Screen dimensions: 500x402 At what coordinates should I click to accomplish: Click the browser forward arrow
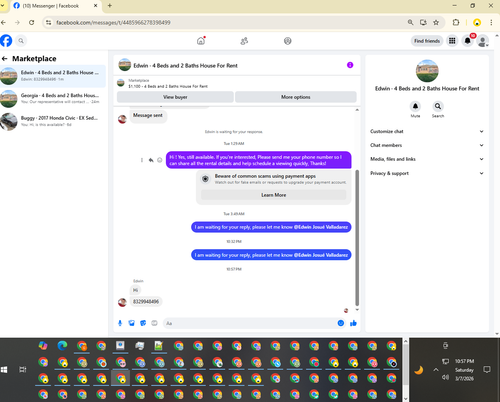point(17,22)
